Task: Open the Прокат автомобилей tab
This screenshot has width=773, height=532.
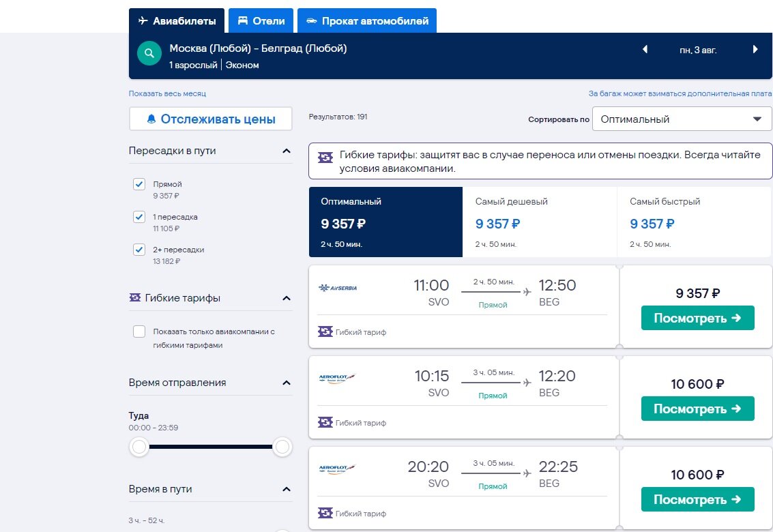Action: 367,20
